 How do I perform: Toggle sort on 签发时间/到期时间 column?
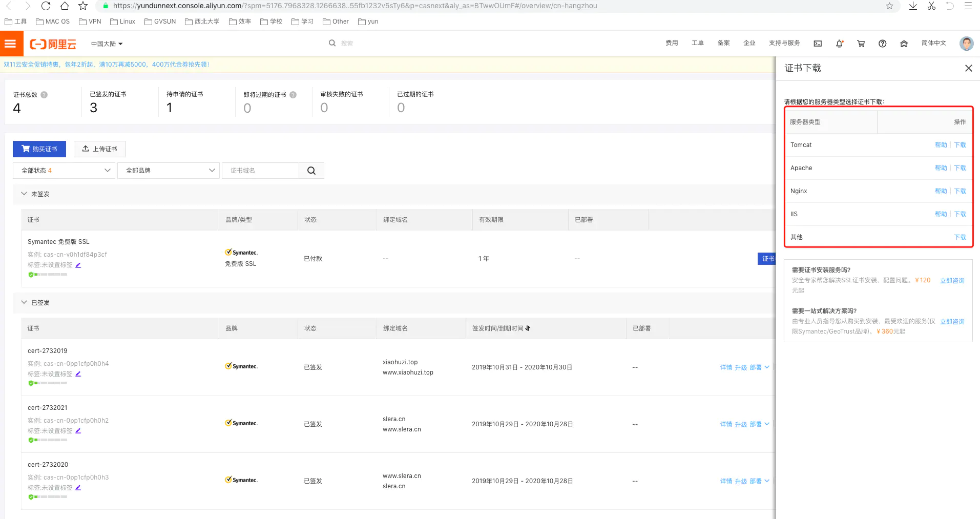pos(528,328)
